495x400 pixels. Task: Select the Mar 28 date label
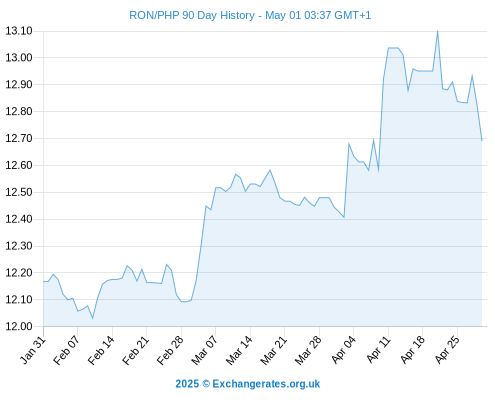point(308,351)
